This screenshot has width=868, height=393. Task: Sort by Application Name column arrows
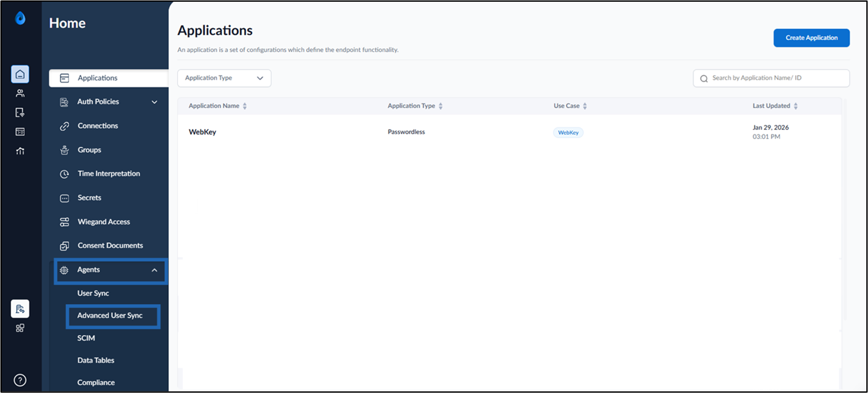245,106
